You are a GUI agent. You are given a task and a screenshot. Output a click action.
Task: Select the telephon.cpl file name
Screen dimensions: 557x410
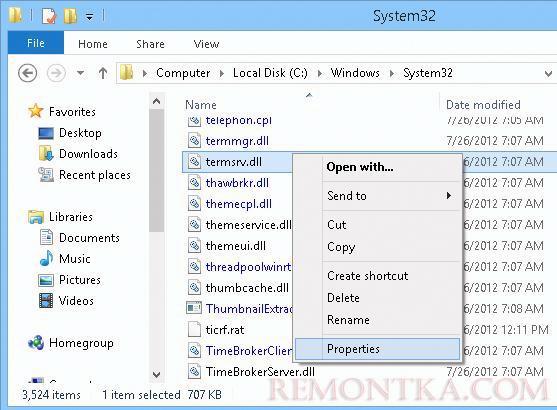point(239,121)
